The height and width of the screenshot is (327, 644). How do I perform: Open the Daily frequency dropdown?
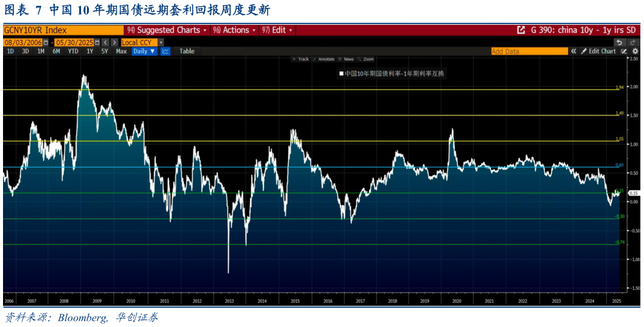(144, 51)
